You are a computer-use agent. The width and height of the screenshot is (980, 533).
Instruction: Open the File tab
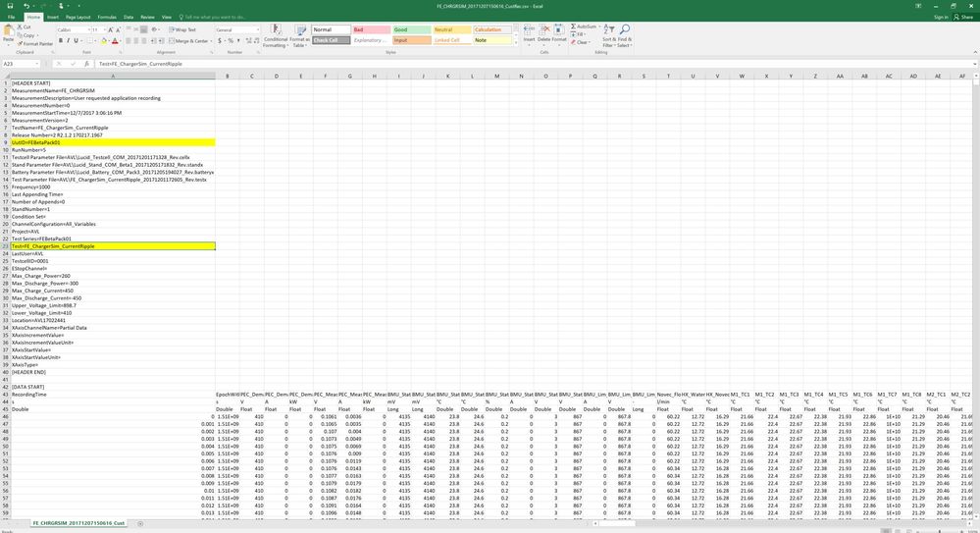(11, 17)
